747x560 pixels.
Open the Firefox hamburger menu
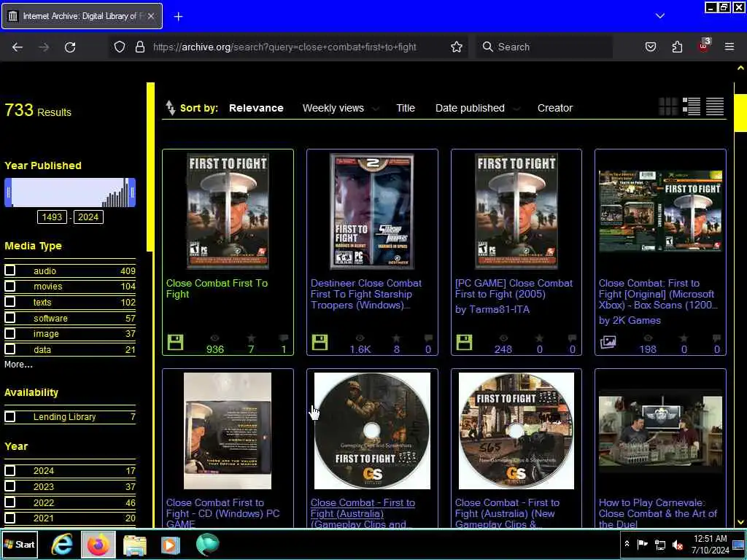tap(729, 47)
